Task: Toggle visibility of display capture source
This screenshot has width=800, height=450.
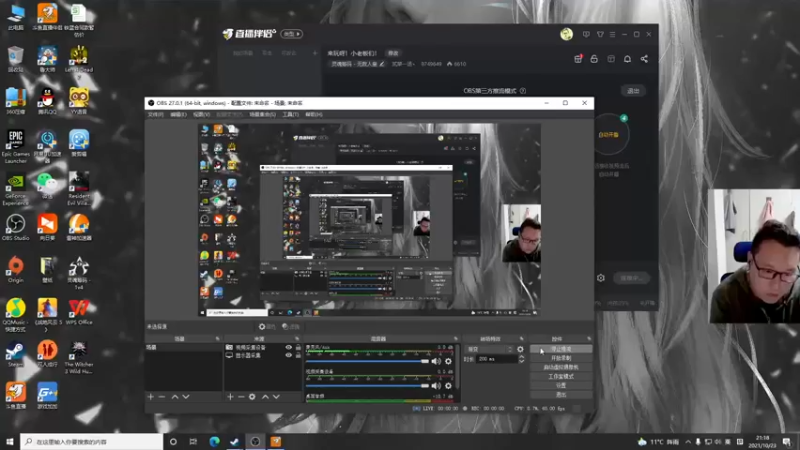Action: [x=289, y=355]
